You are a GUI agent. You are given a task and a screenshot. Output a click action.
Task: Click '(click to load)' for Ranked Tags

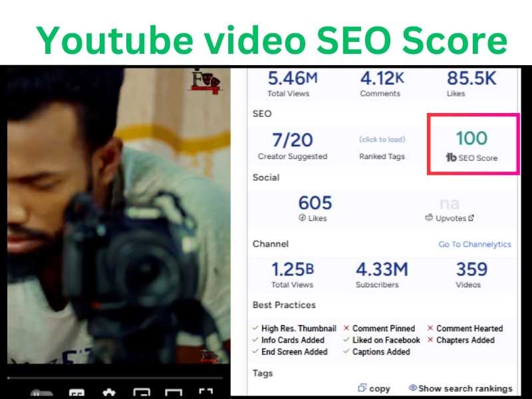coord(382,140)
